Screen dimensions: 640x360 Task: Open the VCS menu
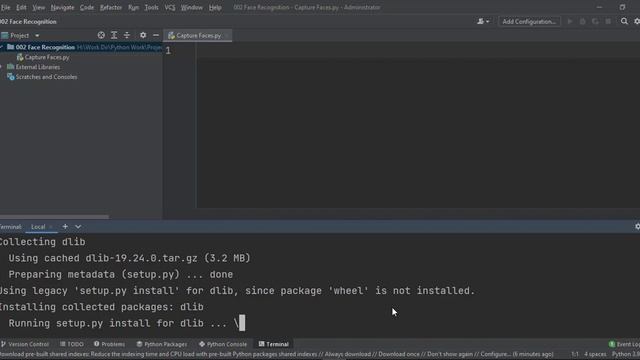click(170, 7)
